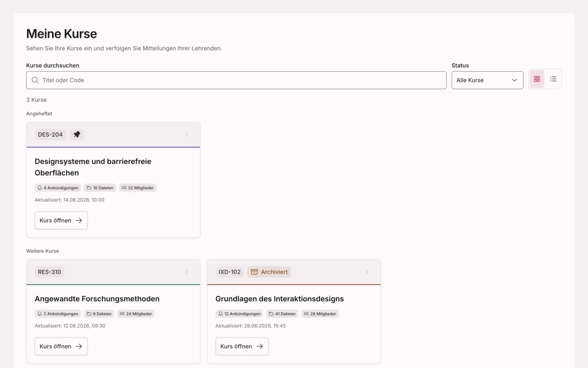Click the Weitere Kurse section label

tap(43, 251)
